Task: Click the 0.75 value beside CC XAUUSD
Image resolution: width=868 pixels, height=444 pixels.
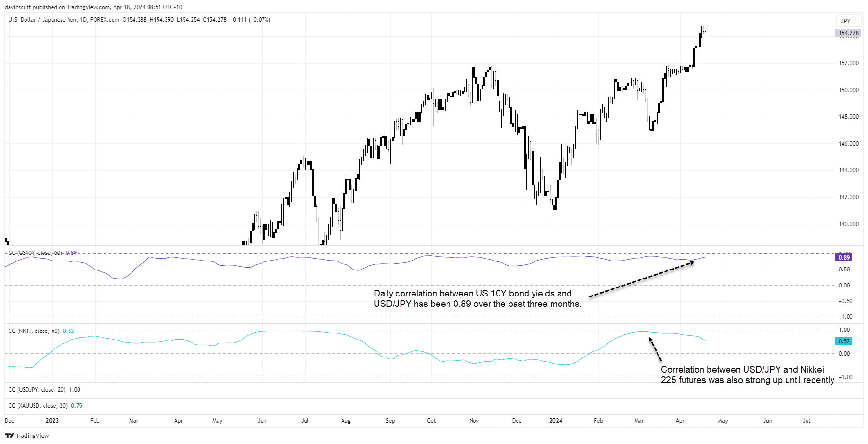Action: 77,406
